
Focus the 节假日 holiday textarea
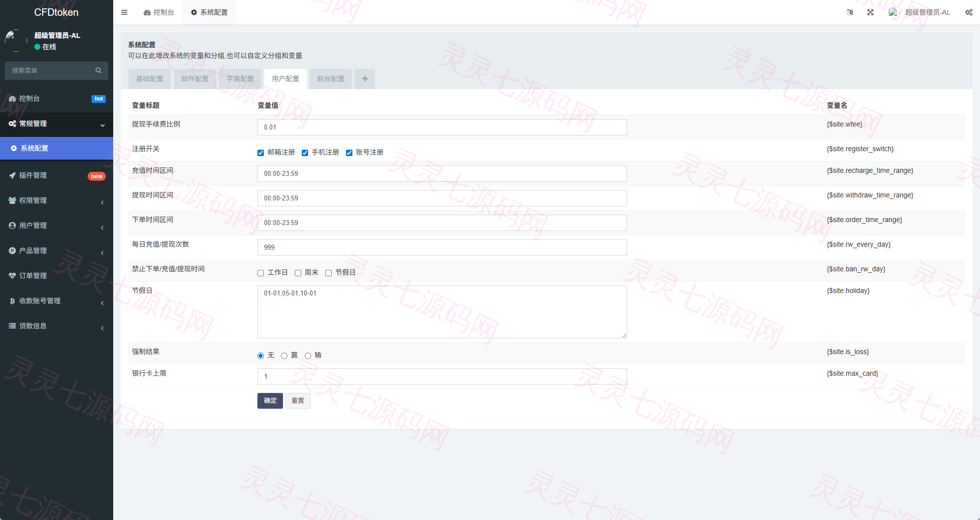coord(442,312)
